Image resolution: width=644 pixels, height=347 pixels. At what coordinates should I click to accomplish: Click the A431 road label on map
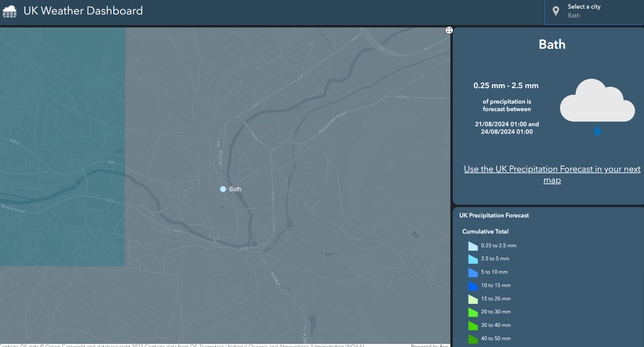pos(15,142)
